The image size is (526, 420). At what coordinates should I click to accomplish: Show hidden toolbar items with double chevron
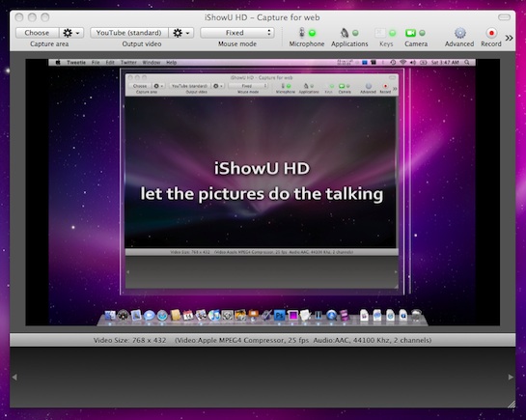509,38
